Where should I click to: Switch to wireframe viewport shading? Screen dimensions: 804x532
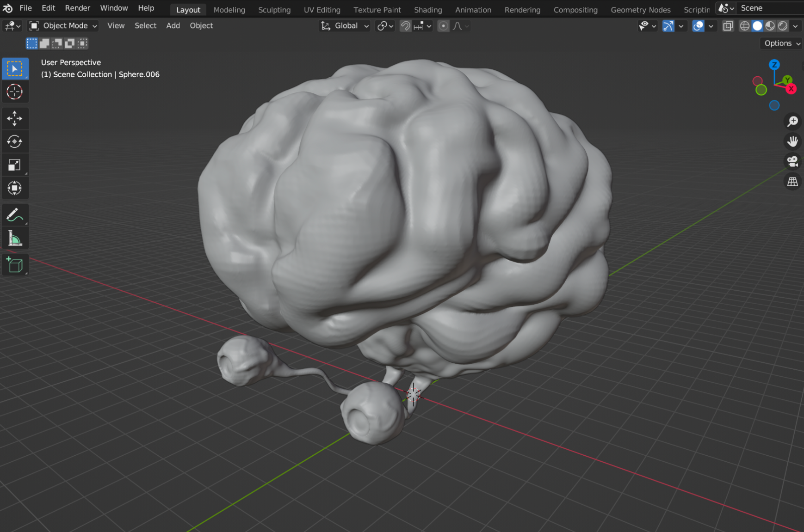click(744, 26)
